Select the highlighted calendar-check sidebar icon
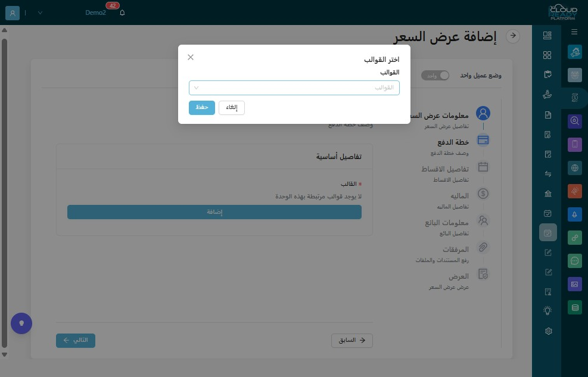Image resolution: width=588 pixels, height=377 pixels. pyautogui.click(x=547, y=233)
